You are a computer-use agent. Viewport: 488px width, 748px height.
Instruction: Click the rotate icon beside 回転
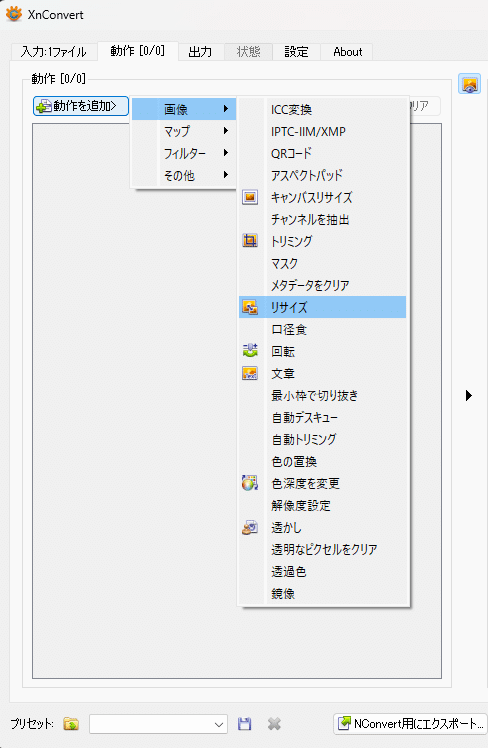tap(250, 351)
